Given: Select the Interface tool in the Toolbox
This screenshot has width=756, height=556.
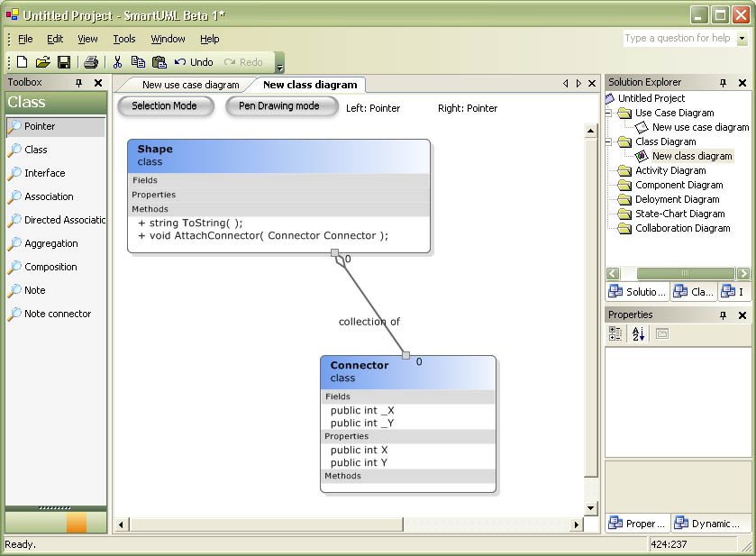Looking at the screenshot, I should tap(44, 173).
